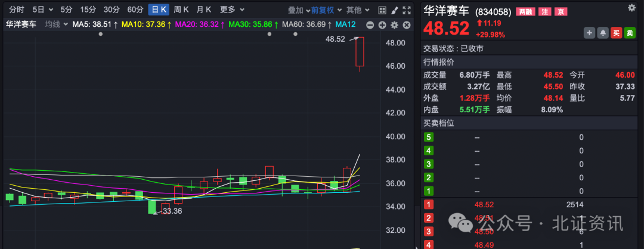The width and height of the screenshot is (644, 249).
Task: Click the MA60: 36.69 label
Action: point(307,24)
